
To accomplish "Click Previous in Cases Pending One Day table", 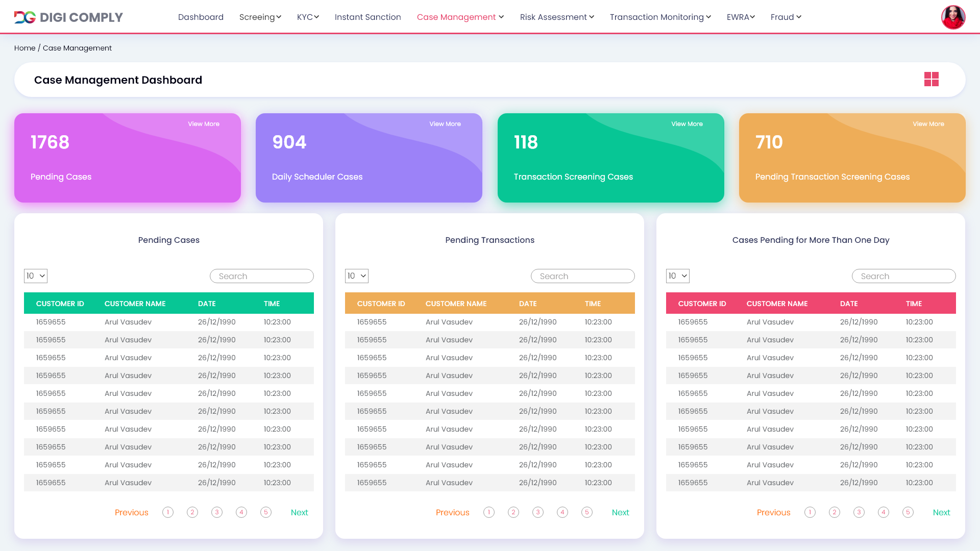I will [x=773, y=512].
